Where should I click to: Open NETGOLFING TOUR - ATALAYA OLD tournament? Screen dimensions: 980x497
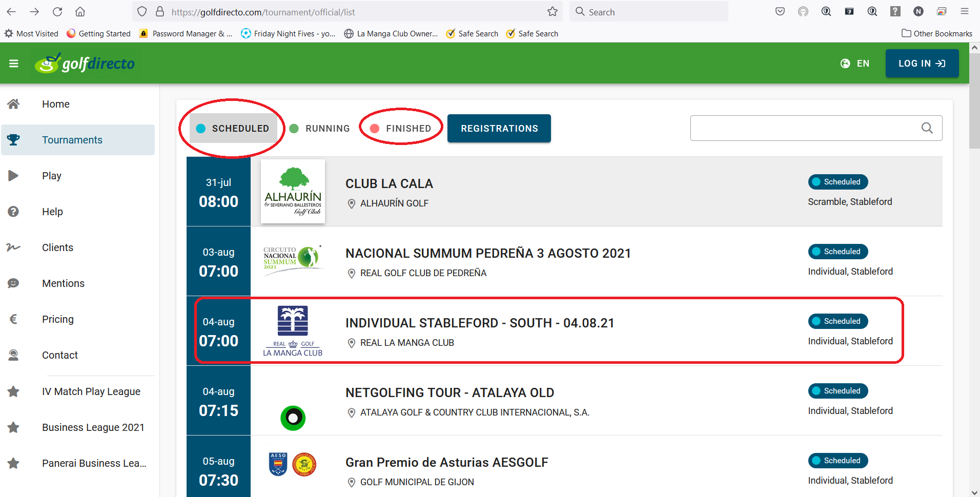(450, 392)
